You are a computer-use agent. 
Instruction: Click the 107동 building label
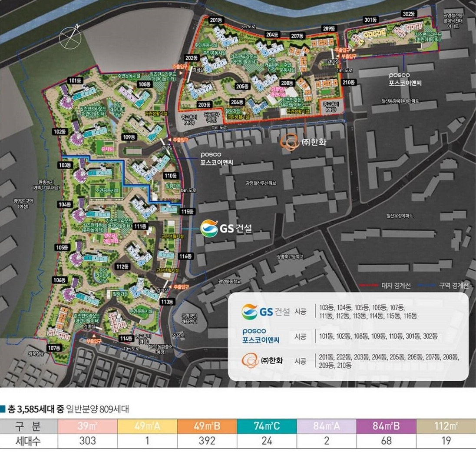[55, 348]
